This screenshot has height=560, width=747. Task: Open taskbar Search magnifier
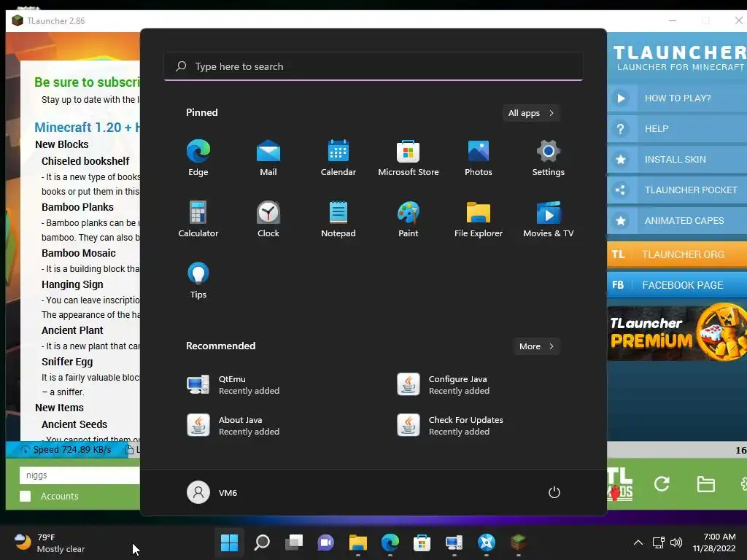(x=262, y=542)
